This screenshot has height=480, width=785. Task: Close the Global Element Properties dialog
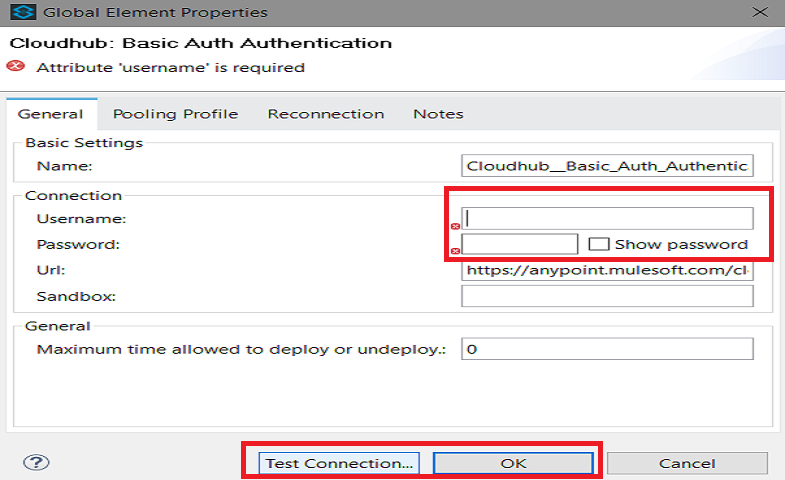click(x=760, y=12)
